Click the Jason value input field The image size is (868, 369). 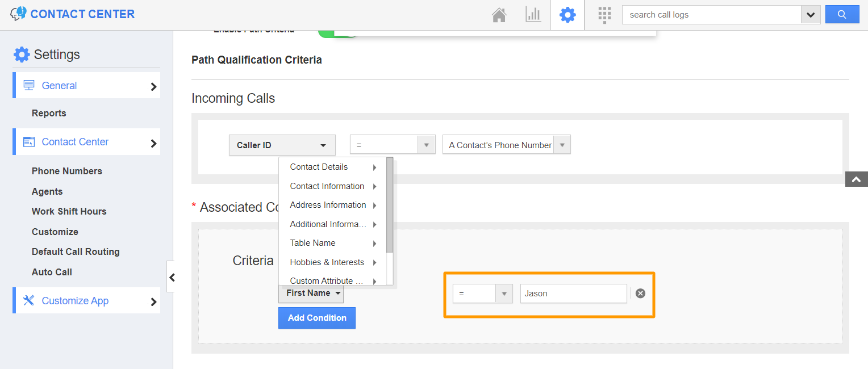click(573, 293)
